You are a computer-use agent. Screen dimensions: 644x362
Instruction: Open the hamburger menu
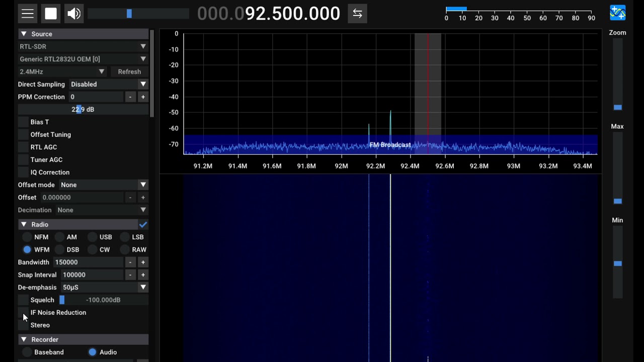pos(28,14)
